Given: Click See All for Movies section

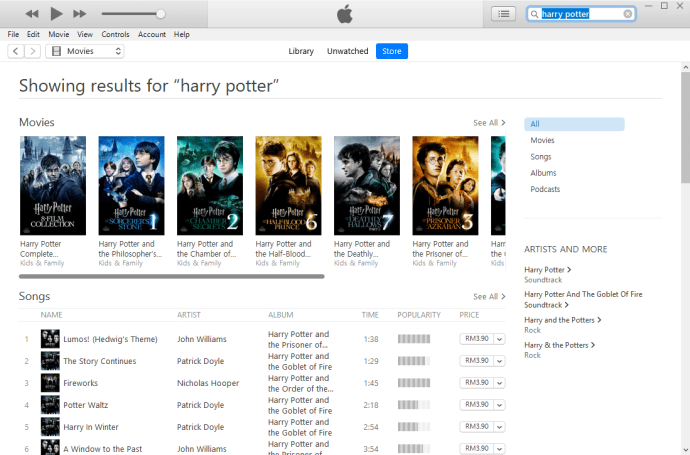Looking at the screenshot, I should [x=489, y=123].
